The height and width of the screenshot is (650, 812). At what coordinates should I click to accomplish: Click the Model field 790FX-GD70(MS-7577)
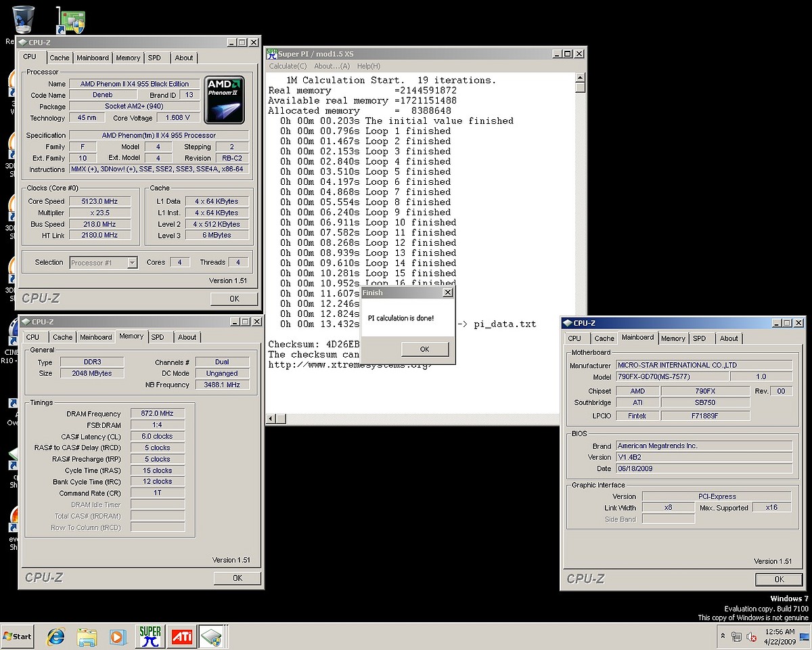(673, 376)
